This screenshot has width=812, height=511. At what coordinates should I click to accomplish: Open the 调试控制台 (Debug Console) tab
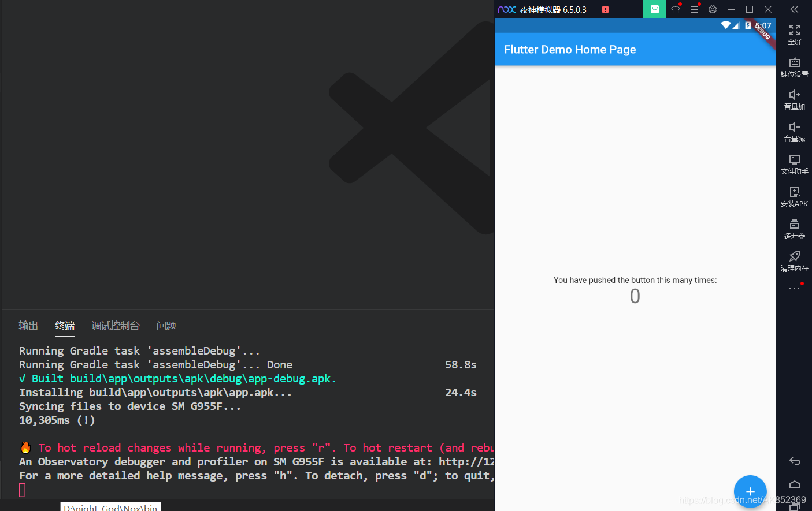tap(116, 326)
